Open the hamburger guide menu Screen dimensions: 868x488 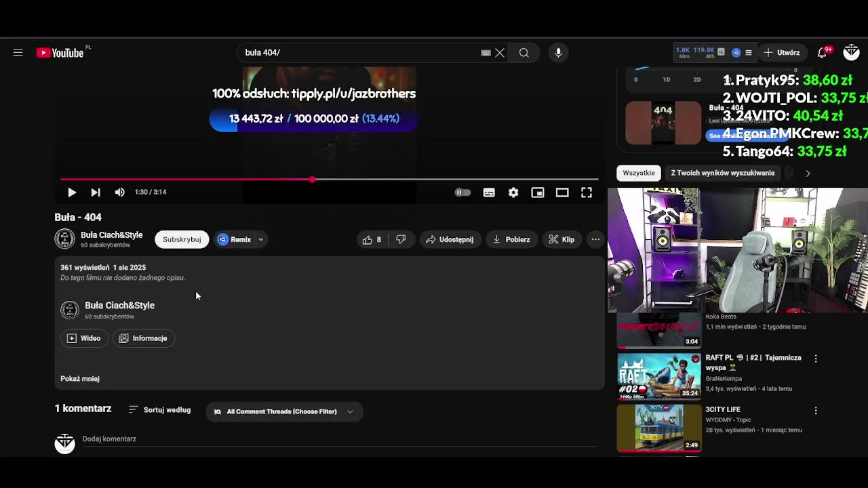pyautogui.click(x=18, y=53)
